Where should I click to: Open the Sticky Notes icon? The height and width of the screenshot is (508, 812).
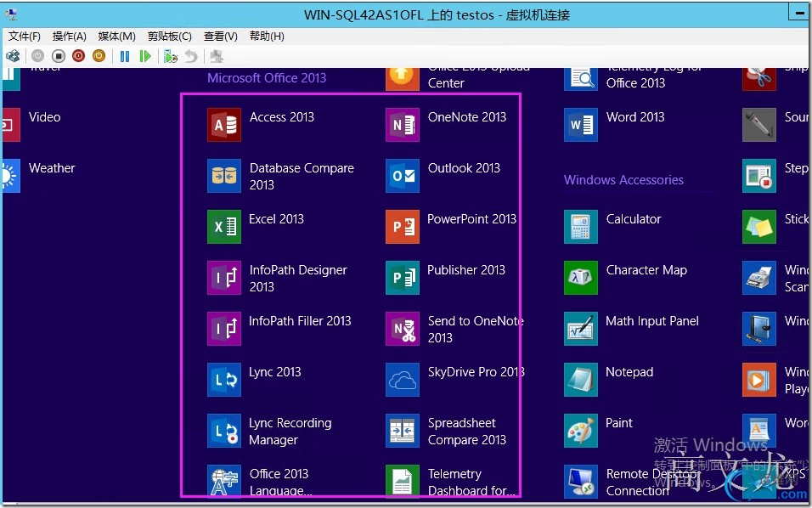[x=759, y=227]
